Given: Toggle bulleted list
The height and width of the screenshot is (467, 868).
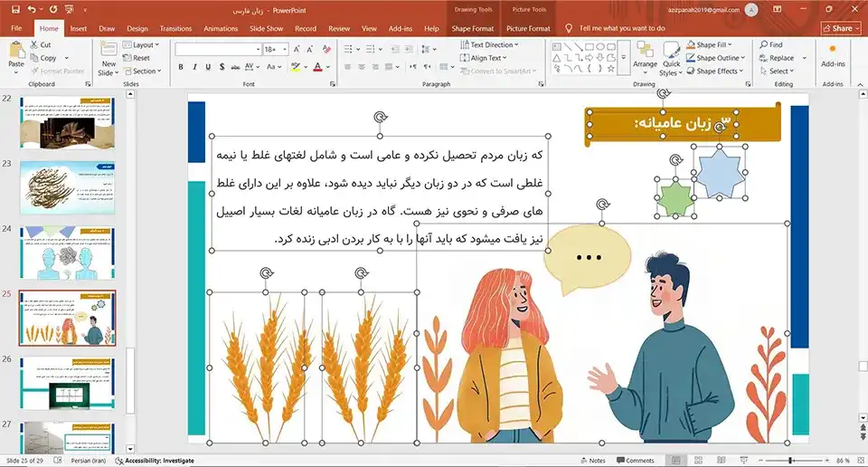Looking at the screenshot, I should (x=348, y=49).
